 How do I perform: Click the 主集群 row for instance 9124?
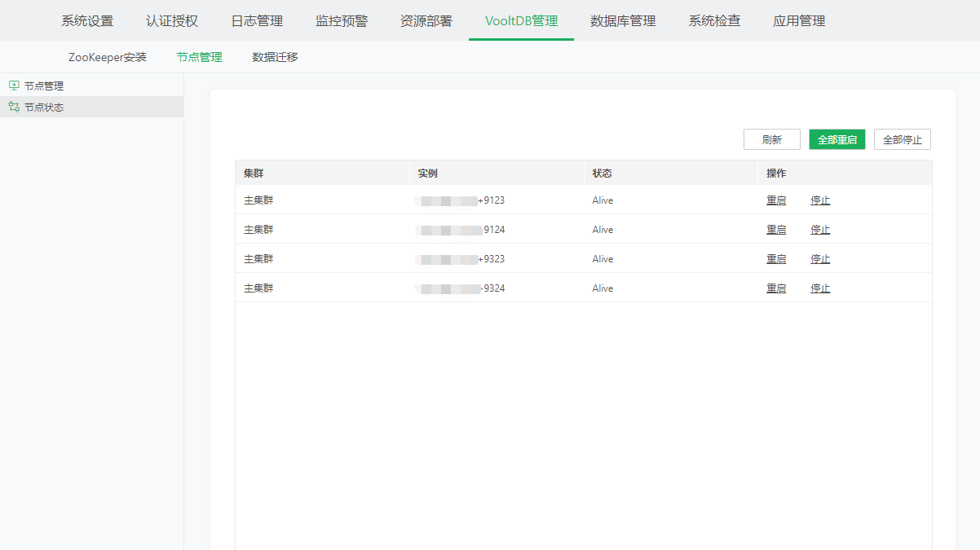click(x=258, y=229)
